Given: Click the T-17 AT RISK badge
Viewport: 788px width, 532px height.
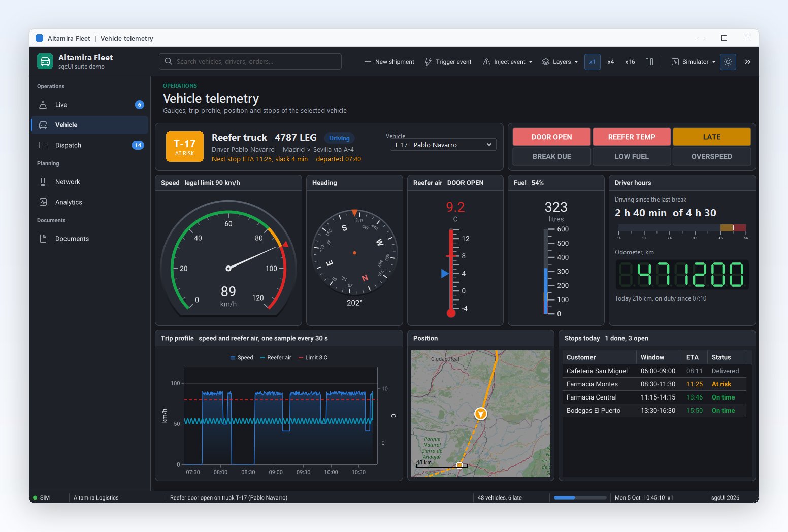Looking at the screenshot, I should pyautogui.click(x=185, y=147).
